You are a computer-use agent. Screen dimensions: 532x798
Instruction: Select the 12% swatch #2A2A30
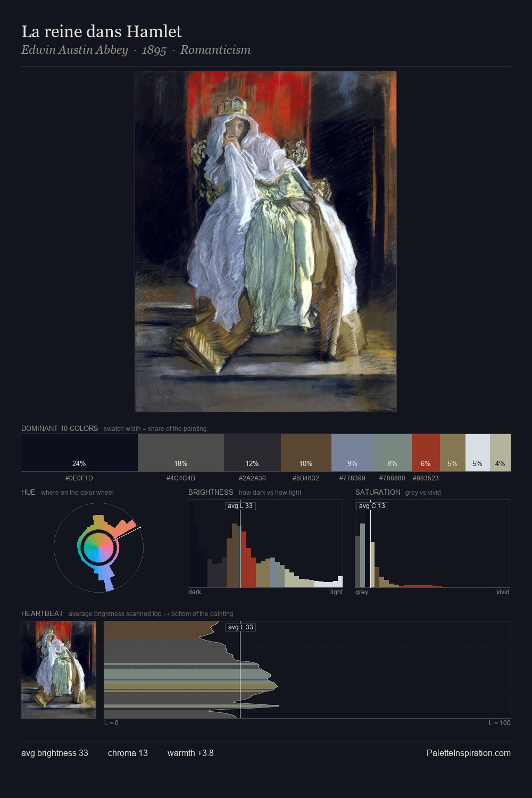point(252,453)
